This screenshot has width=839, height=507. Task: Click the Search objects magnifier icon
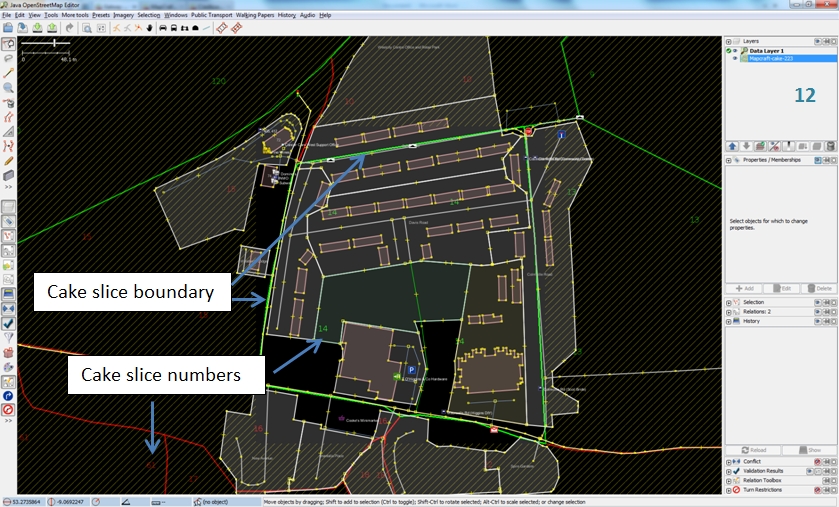click(87, 28)
